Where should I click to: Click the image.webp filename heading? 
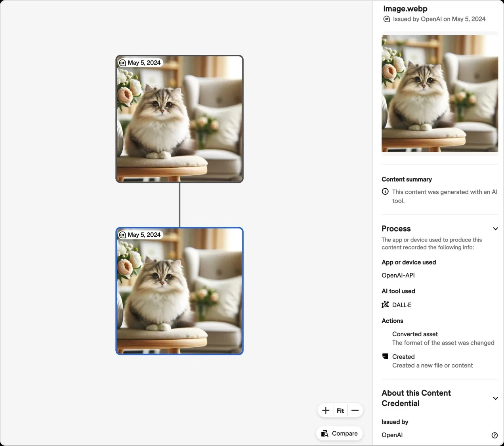pos(405,8)
